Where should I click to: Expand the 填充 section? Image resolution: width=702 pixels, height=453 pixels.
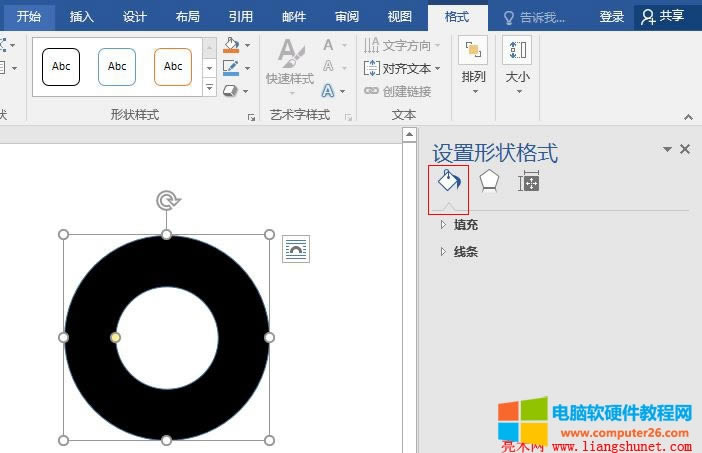point(465,225)
